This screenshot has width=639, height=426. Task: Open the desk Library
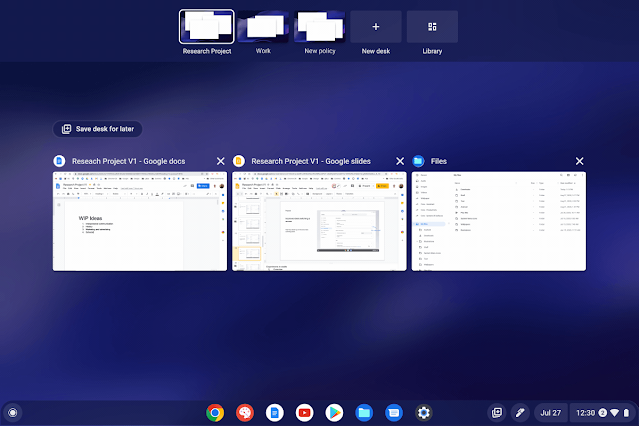coord(432,26)
